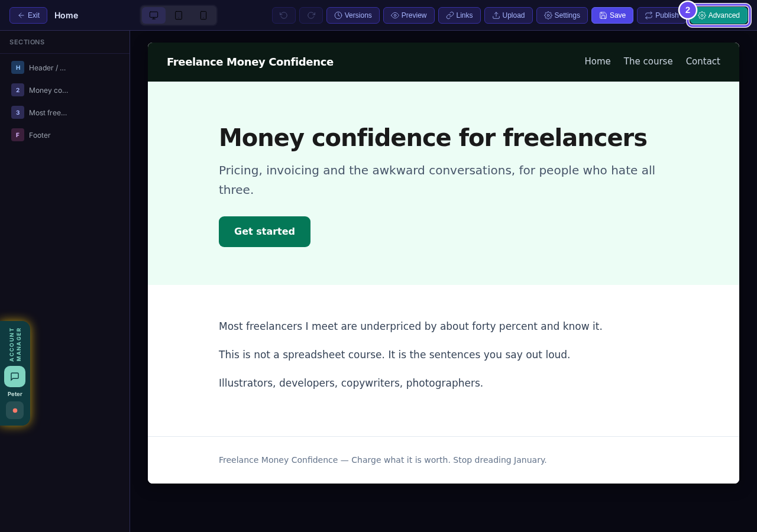Screen dimensions: 757x532
Task: Click the Upload button
Action: (509, 15)
